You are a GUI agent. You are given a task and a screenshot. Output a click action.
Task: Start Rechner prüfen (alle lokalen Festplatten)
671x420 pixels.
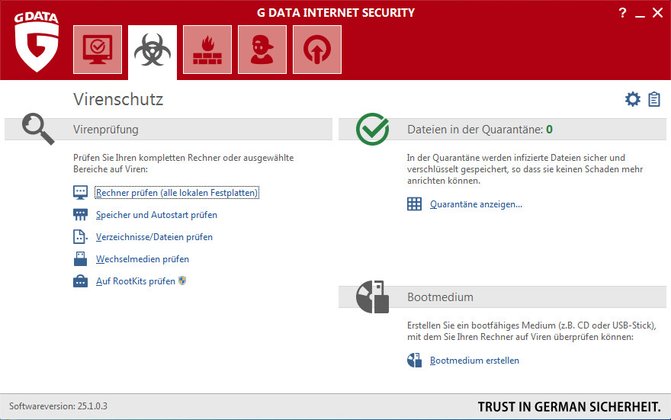(x=177, y=193)
